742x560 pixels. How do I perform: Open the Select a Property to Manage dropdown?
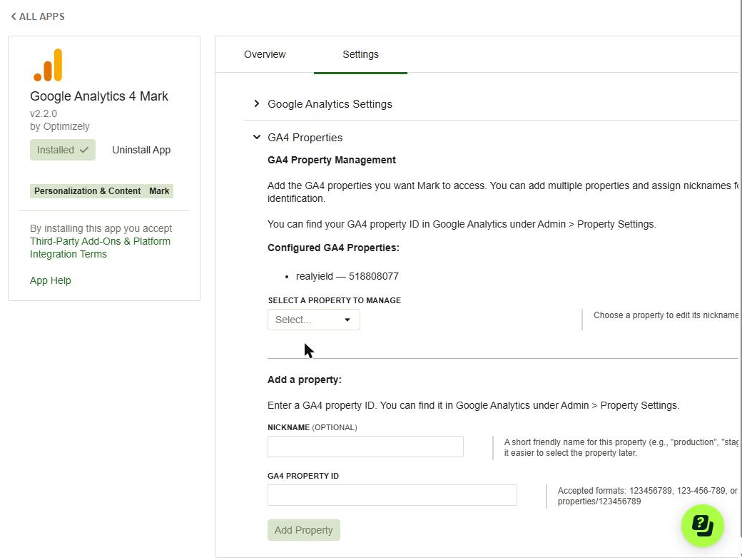click(314, 320)
